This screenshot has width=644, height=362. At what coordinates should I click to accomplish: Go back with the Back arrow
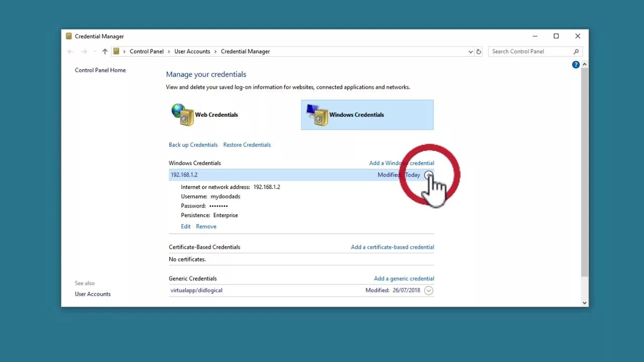point(70,51)
